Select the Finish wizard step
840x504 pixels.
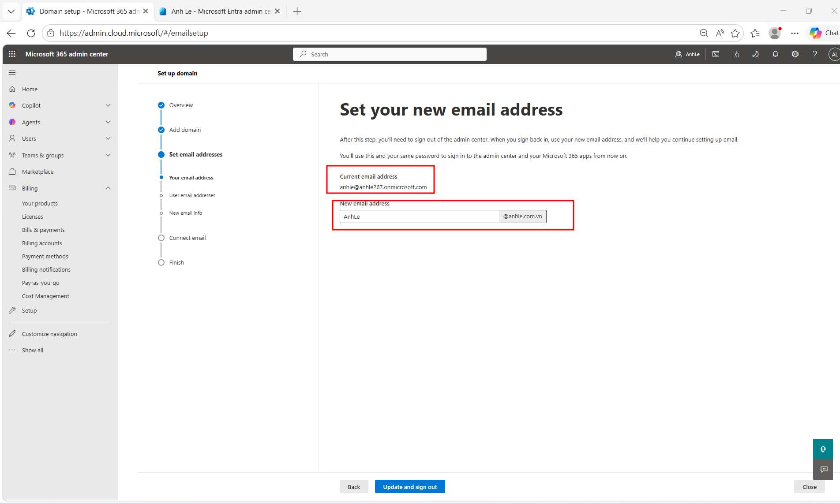pyautogui.click(x=171, y=262)
